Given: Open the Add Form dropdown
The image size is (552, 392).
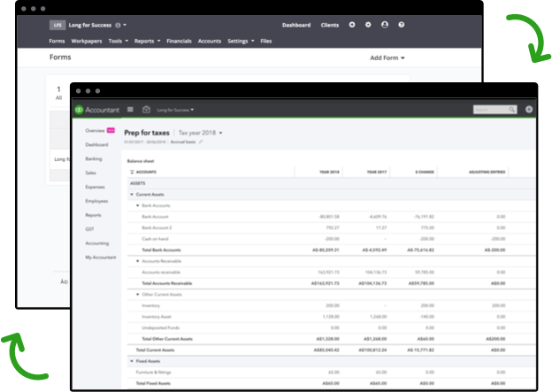Looking at the screenshot, I should click(387, 58).
